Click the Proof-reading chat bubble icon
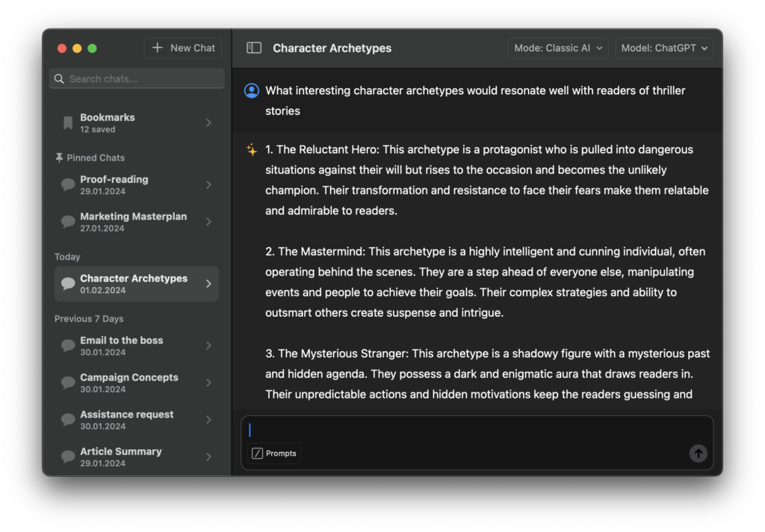This screenshot has height=532, width=765. [68, 185]
